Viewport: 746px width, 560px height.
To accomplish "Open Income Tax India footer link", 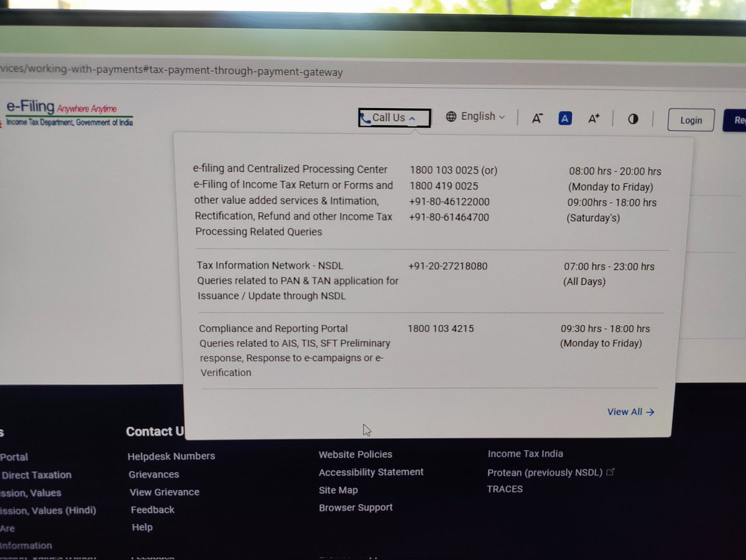I will [x=525, y=454].
